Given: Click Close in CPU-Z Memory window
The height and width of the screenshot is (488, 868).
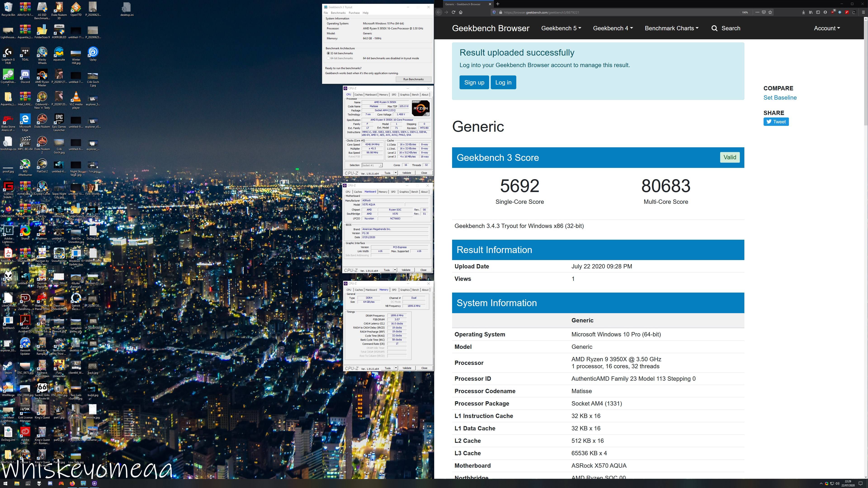Looking at the screenshot, I should pyautogui.click(x=424, y=368).
